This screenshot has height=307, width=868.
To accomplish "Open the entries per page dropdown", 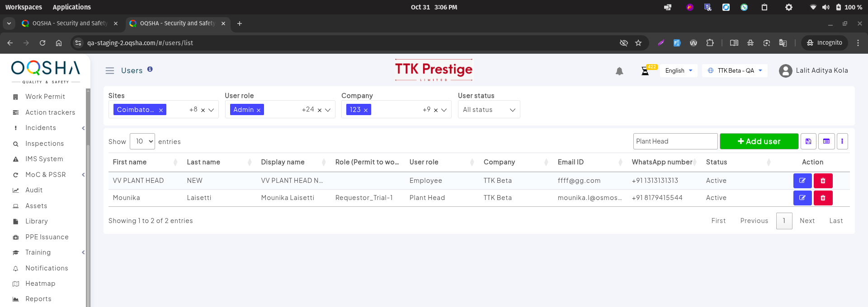I will (x=142, y=141).
